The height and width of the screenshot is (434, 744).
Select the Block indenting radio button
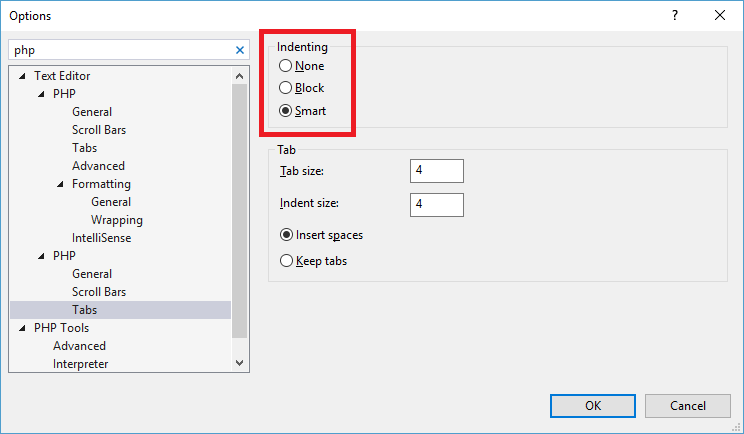pyautogui.click(x=286, y=88)
